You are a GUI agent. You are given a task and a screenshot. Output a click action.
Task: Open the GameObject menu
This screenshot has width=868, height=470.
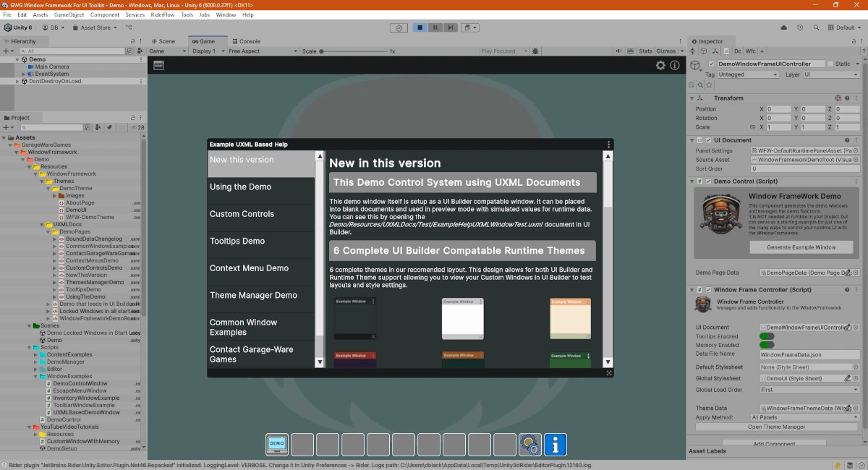click(69, 14)
